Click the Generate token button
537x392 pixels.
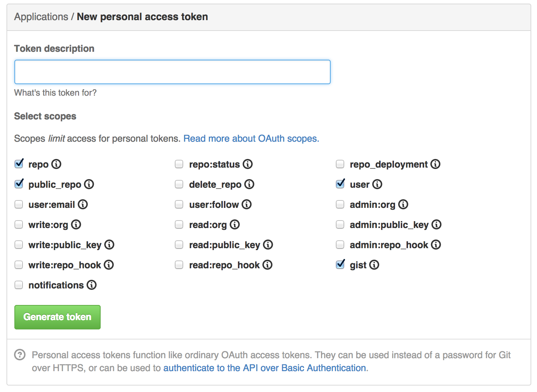[58, 317]
